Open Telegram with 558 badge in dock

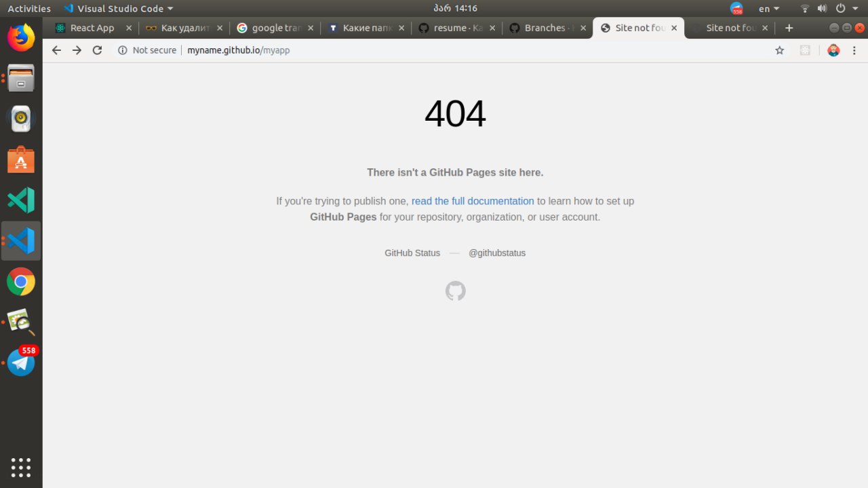click(x=21, y=362)
